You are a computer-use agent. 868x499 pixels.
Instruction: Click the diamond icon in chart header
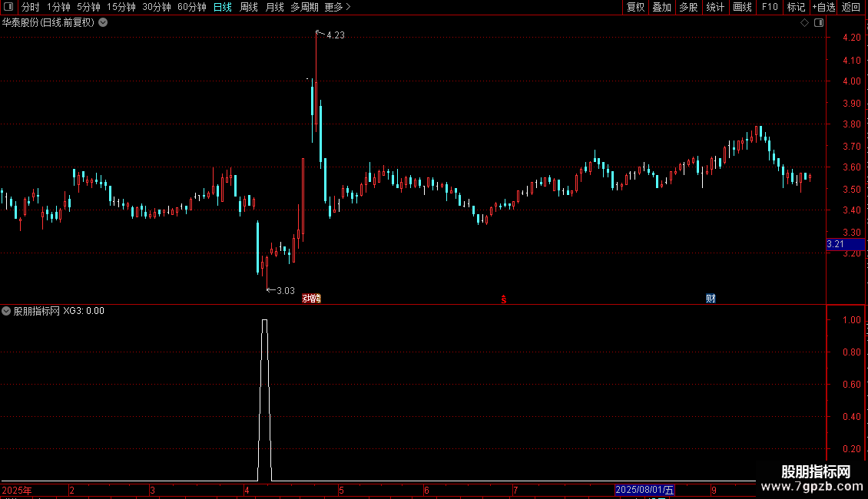[x=805, y=23]
